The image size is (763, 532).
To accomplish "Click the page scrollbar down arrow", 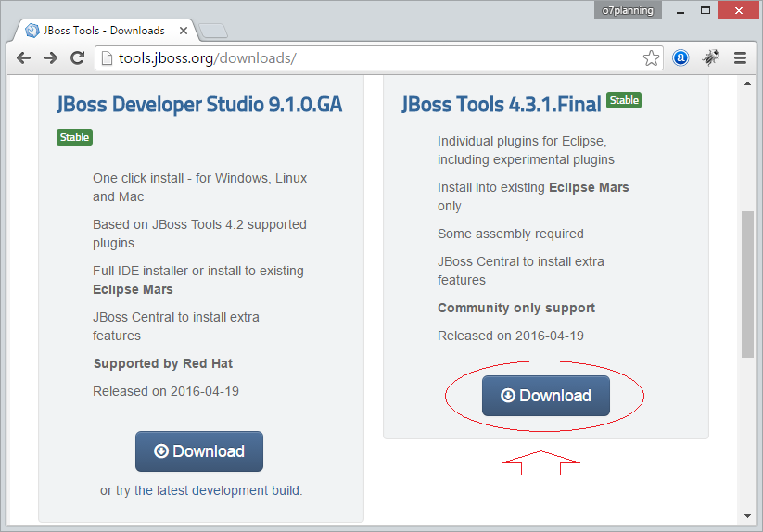I will (747, 516).
